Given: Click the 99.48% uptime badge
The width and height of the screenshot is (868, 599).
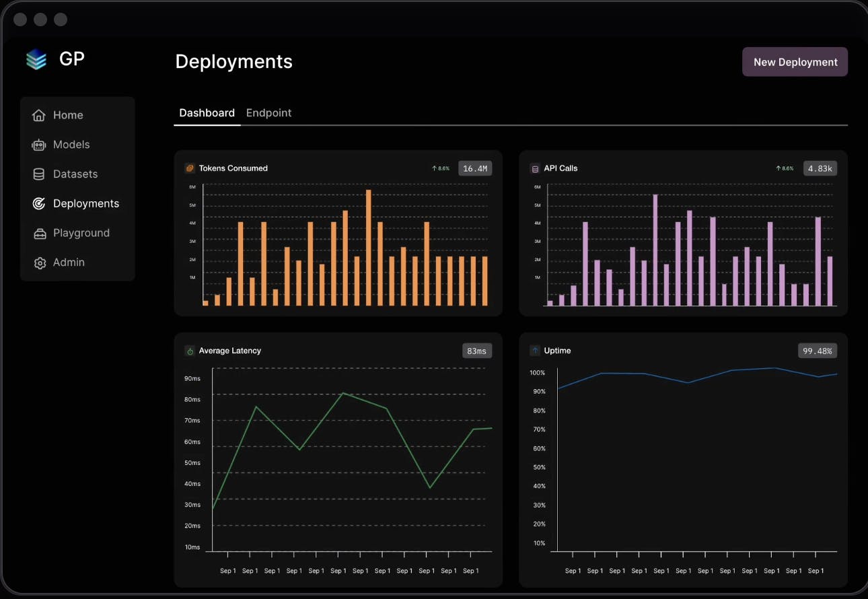Looking at the screenshot, I should tap(818, 351).
